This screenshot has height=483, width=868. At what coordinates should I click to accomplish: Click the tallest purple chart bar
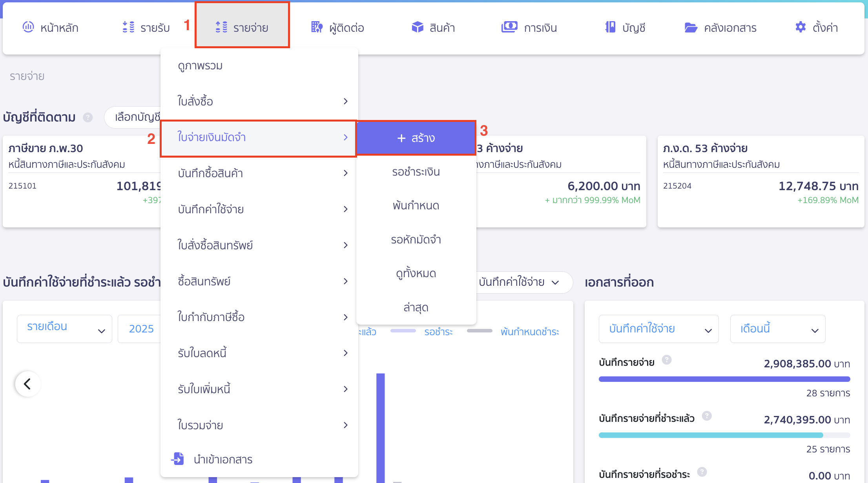380,427
